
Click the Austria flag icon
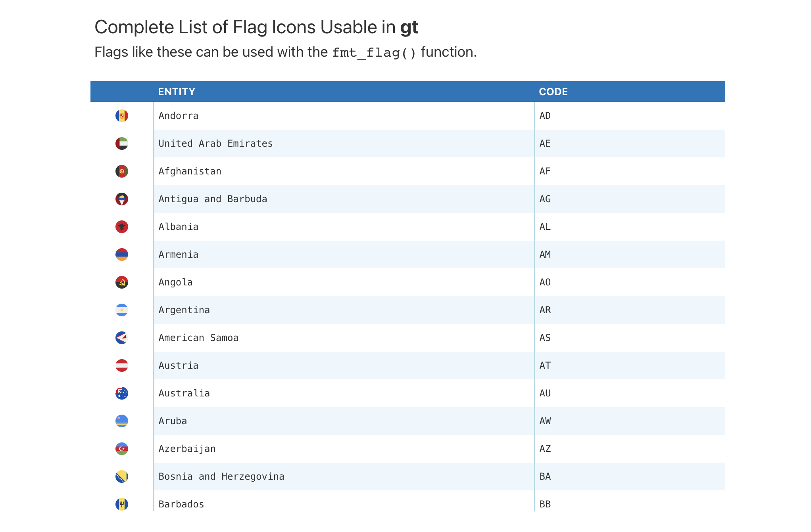pos(122,366)
